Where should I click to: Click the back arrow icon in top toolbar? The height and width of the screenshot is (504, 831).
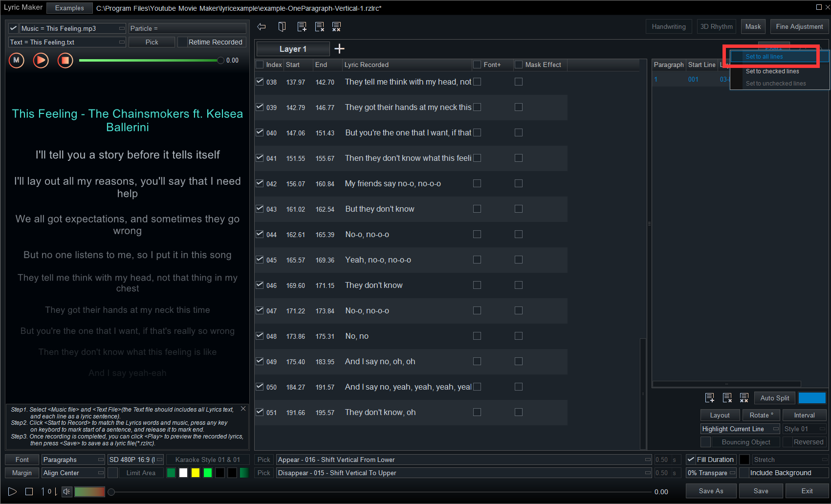262,27
